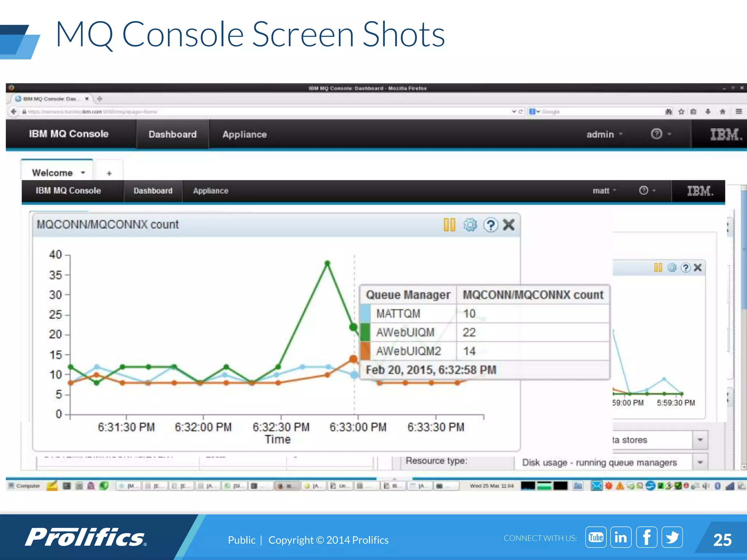Image resolution: width=747 pixels, height=560 pixels.
Task: Click the outer IBM logo
Action: pos(726,134)
